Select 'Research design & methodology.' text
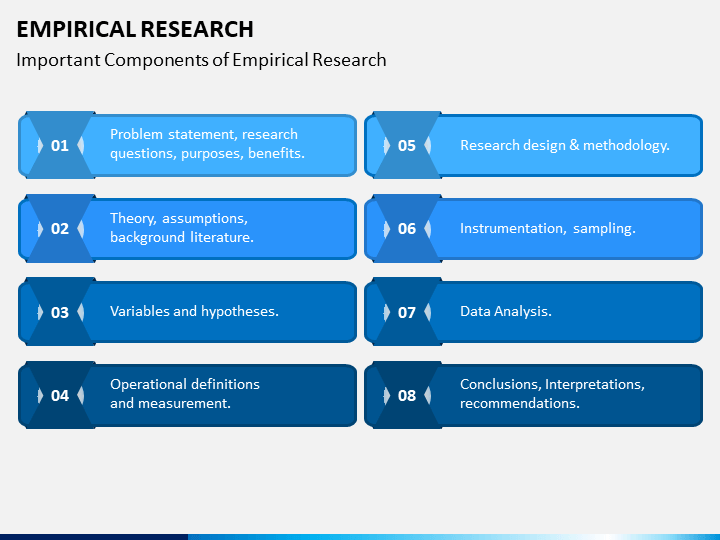 (565, 145)
